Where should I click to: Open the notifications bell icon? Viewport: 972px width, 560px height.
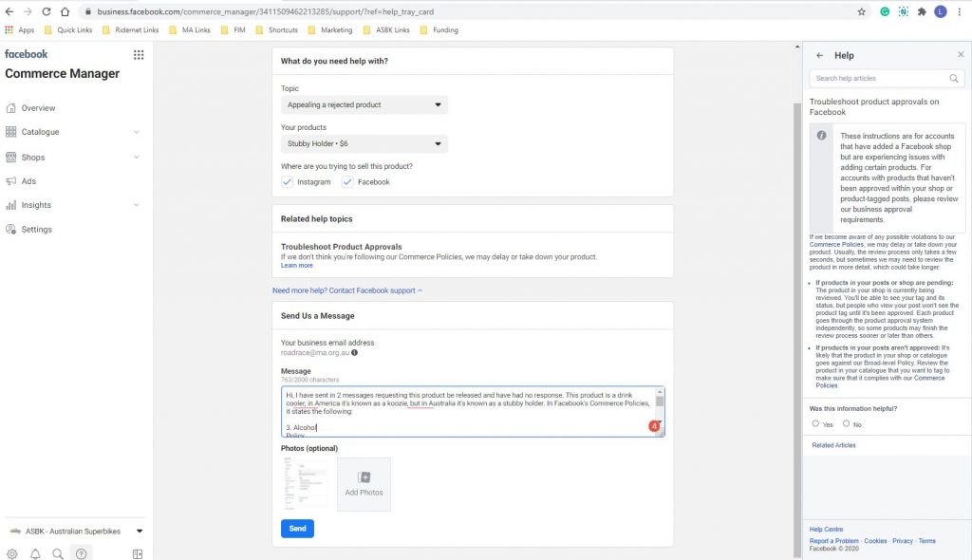point(35,553)
